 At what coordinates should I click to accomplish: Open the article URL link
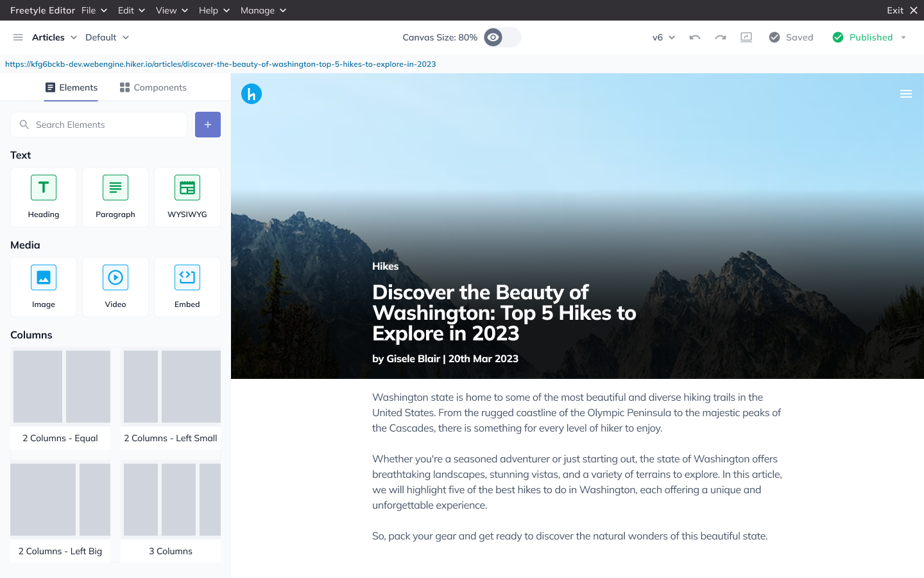[x=220, y=64]
